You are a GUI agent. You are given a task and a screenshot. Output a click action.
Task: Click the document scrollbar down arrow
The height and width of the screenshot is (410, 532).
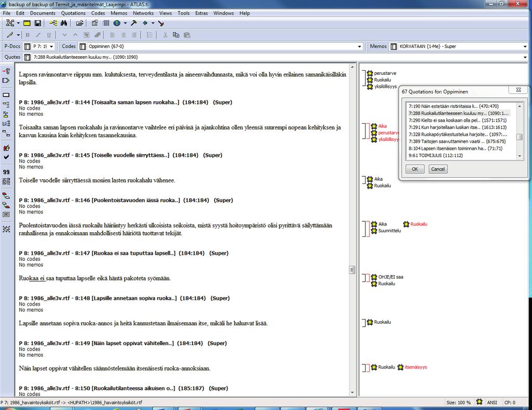coord(352,393)
